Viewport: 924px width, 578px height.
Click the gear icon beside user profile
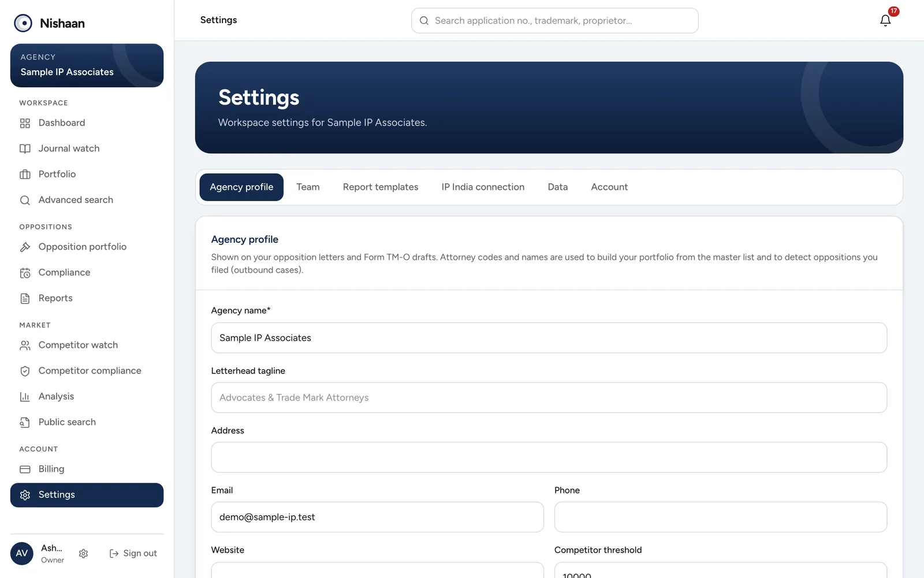(x=83, y=554)
